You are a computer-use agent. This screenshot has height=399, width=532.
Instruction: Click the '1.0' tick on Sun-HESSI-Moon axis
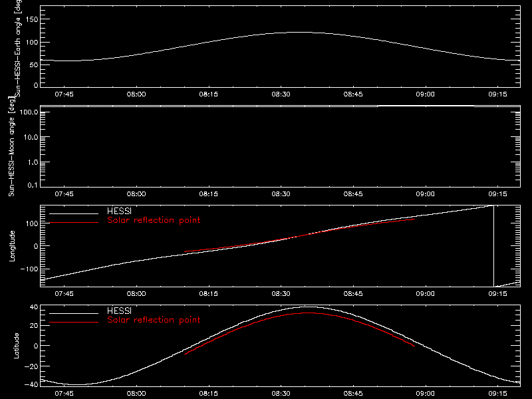[x=33, y=162]
